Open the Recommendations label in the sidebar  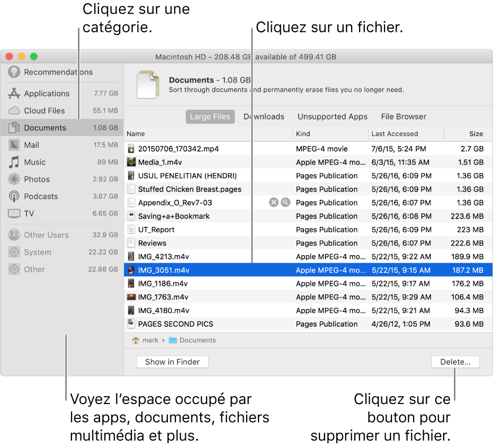pyautogui.click(x=58, y=73)
